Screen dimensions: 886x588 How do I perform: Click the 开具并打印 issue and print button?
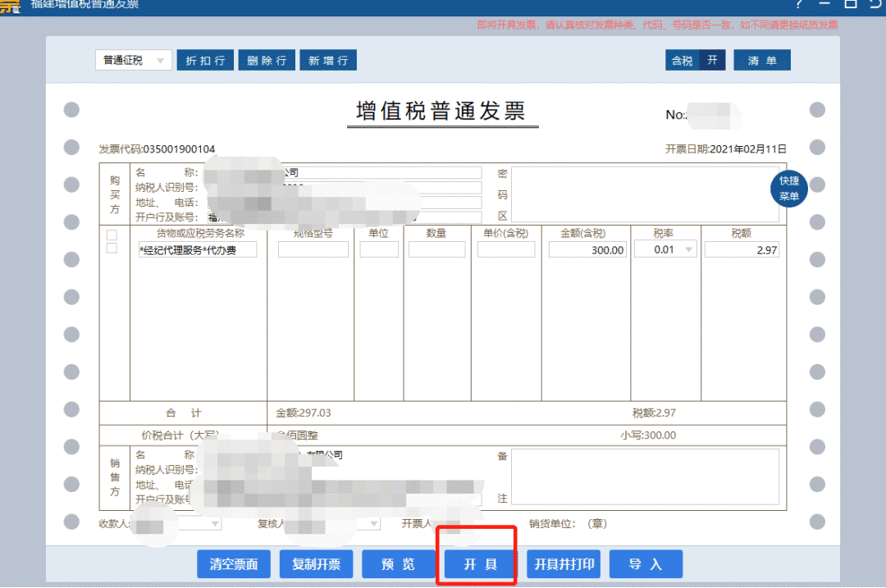tap(564, 564)
